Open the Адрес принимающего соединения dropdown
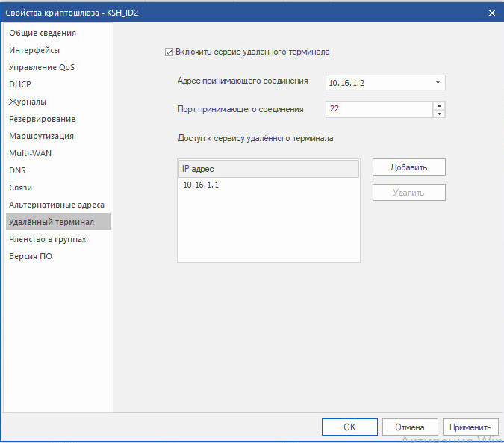 438,83
